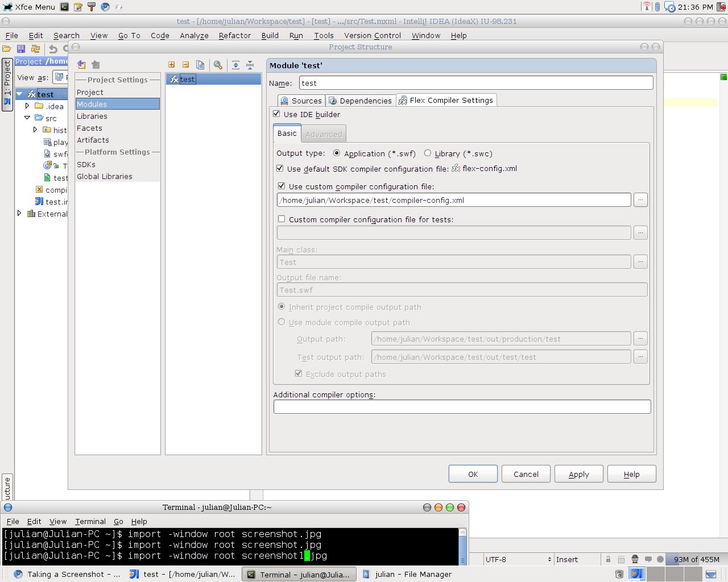
Task: Click the Remove module minus icon
Action: [185, 65]
